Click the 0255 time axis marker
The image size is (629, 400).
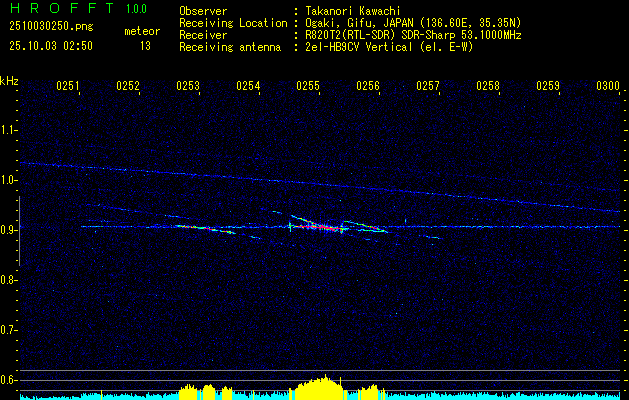(x=308, y=86)
